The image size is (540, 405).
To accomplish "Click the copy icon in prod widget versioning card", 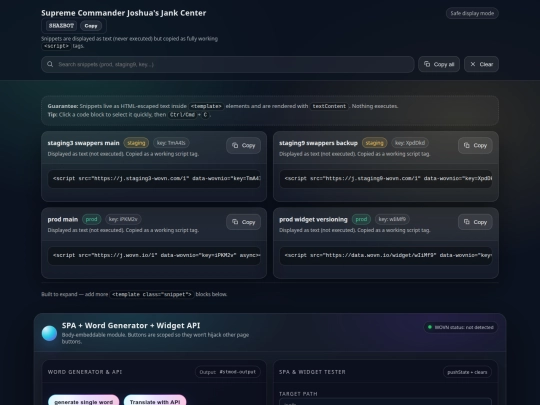I will pos(467,222).
